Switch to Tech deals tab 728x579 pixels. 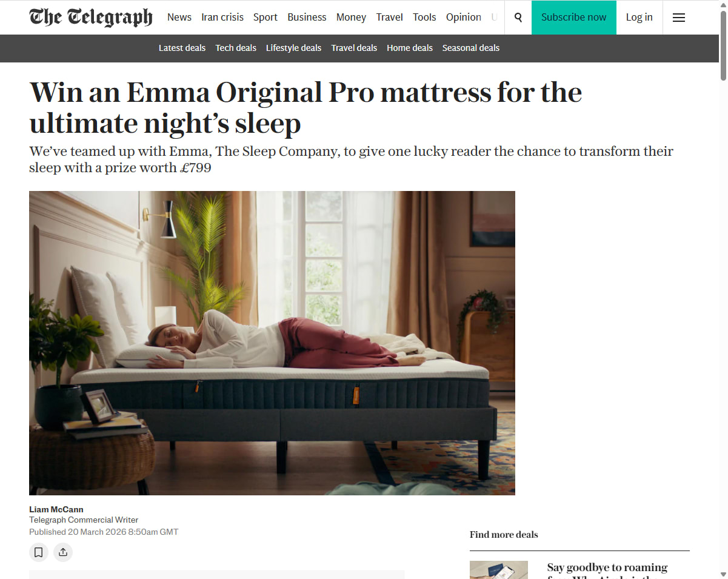click(236, 48)
